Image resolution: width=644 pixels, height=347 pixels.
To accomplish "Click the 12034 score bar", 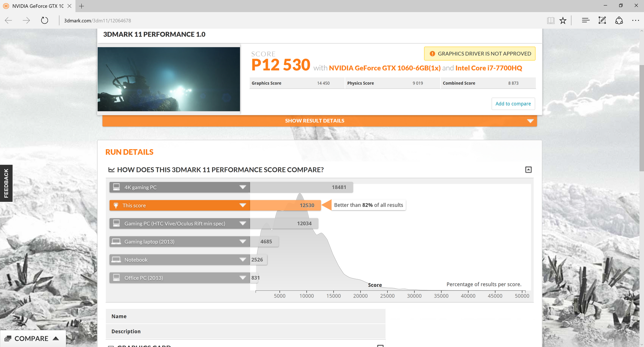I will (x=284, y=224).
